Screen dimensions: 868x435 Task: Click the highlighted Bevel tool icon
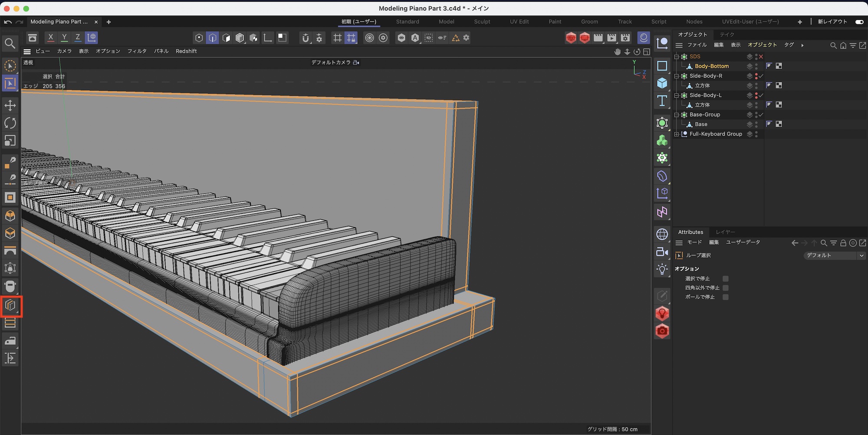pos(10,306)
